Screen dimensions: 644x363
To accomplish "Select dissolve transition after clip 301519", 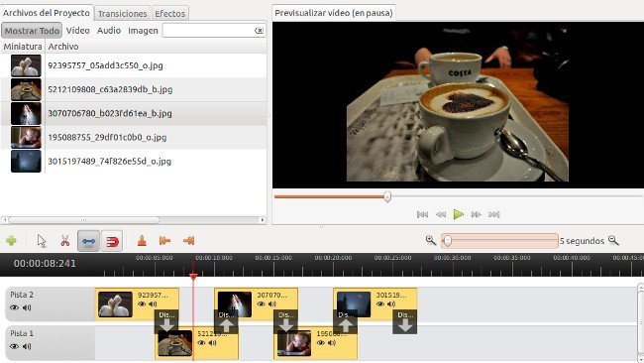I will click(405, 321).
